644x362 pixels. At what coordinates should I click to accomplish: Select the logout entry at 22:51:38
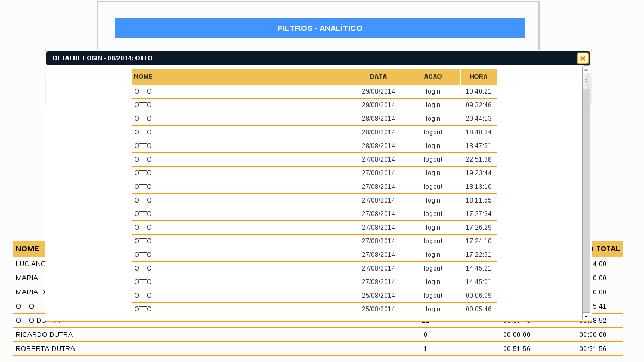[x=314, y=159]
